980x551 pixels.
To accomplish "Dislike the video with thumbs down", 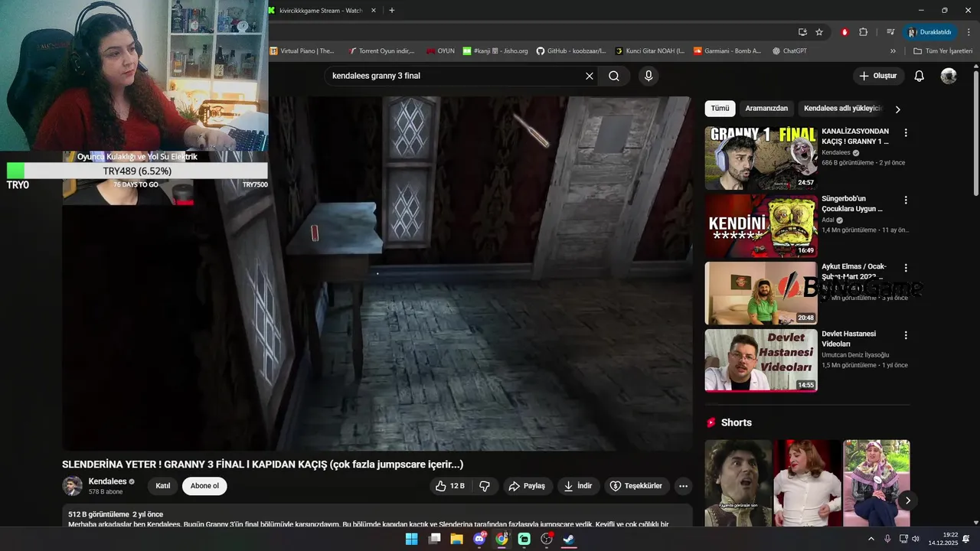I will [x=485, y=486].
